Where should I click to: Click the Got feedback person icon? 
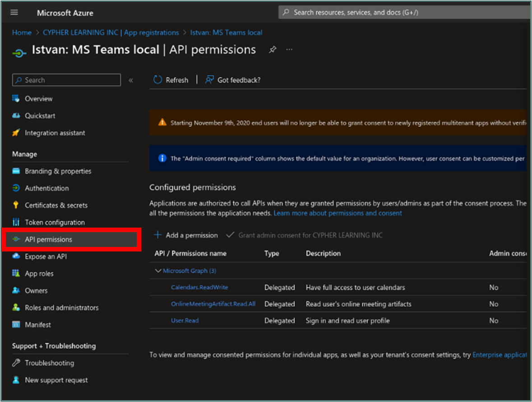(x=209, y=80)
